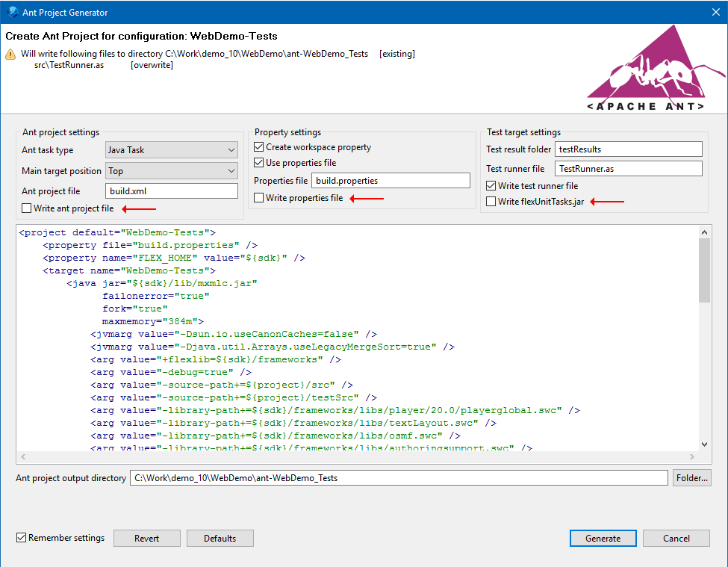This screenshot has width=728, height=567.
Task: Click the Defaults button
Action: pos(220,538)
